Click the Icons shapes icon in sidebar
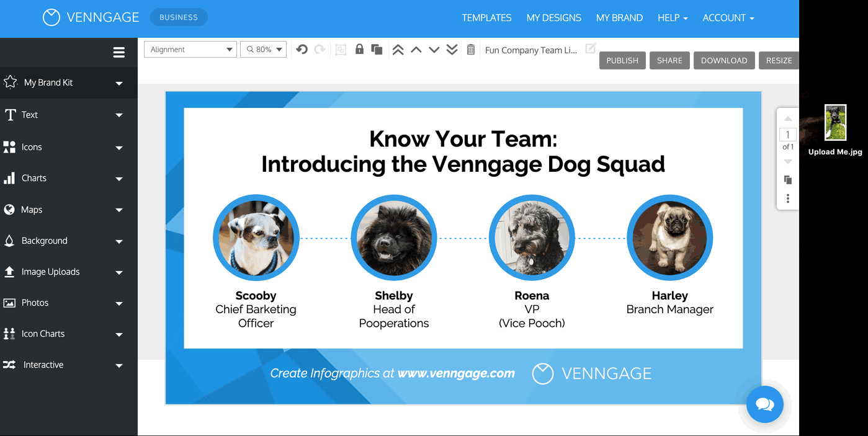 pos(9,147)
